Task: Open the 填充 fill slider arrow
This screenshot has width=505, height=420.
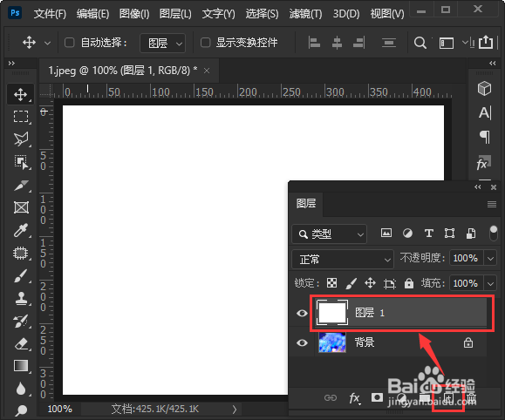Action: tap(490, 283)
